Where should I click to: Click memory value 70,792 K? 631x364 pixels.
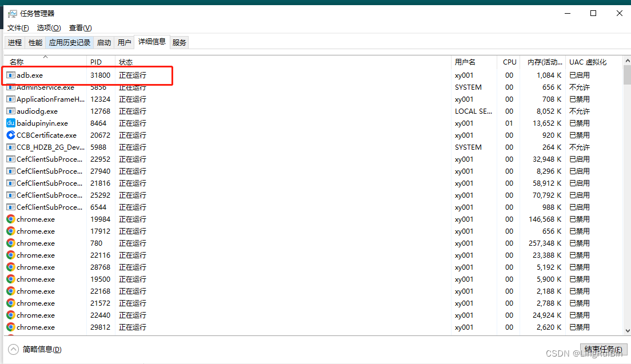click(547, 195)
